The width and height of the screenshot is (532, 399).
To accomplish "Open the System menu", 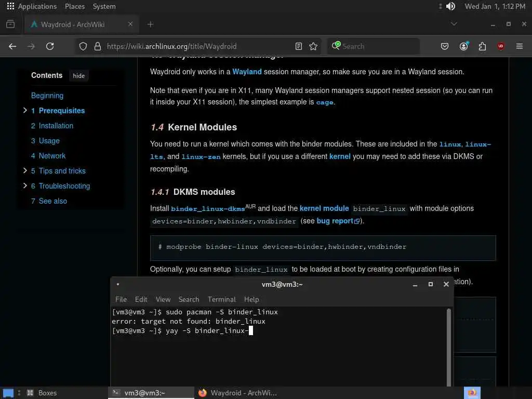I will [104, 6].
